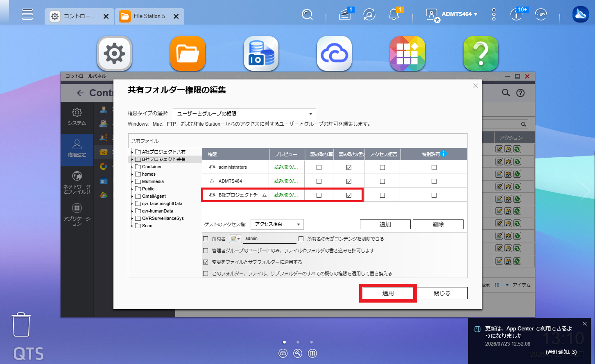Viewport: 595px width, 364px height.
Task: Expand the Multimedia folder tree node
Action: [x=132, y=182]
